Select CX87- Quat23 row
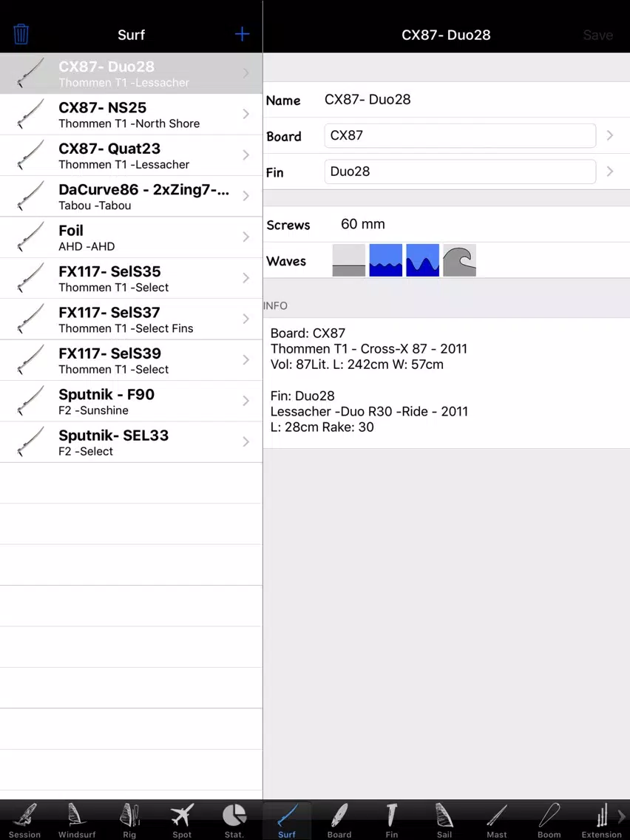 point(132,155)
